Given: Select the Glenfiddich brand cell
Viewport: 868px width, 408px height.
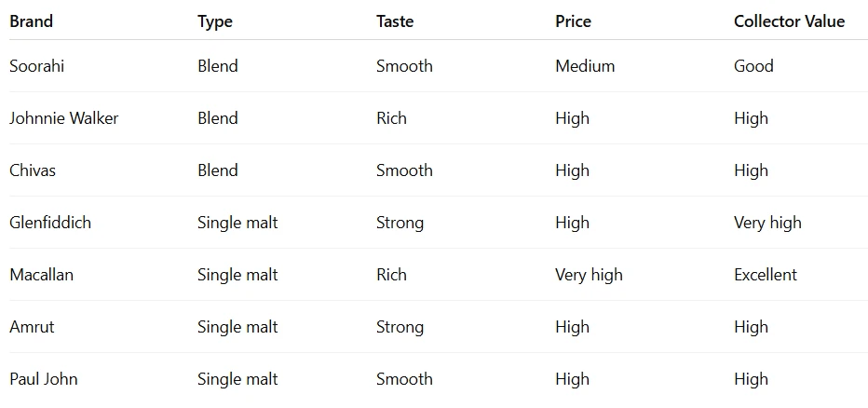Looking at the screenshot, I should [50, 223].
